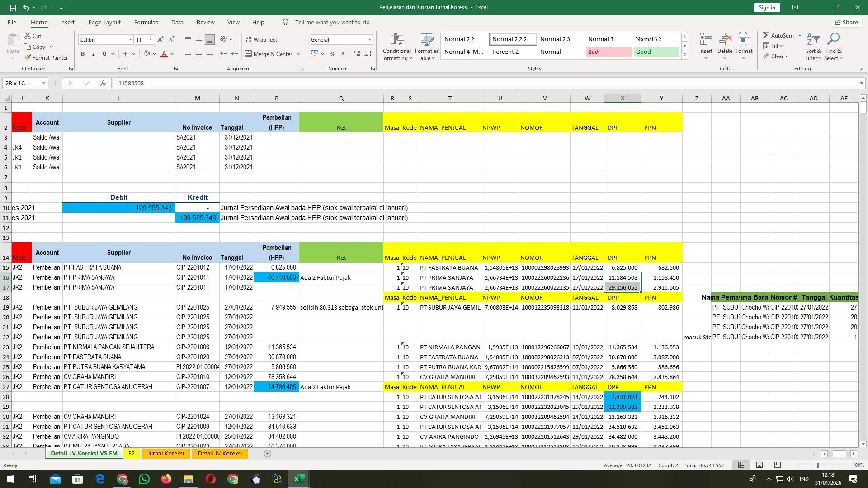Toggle italic formatting
The image size is (868, 488).
pyautogui.click(x=94, y=54)
